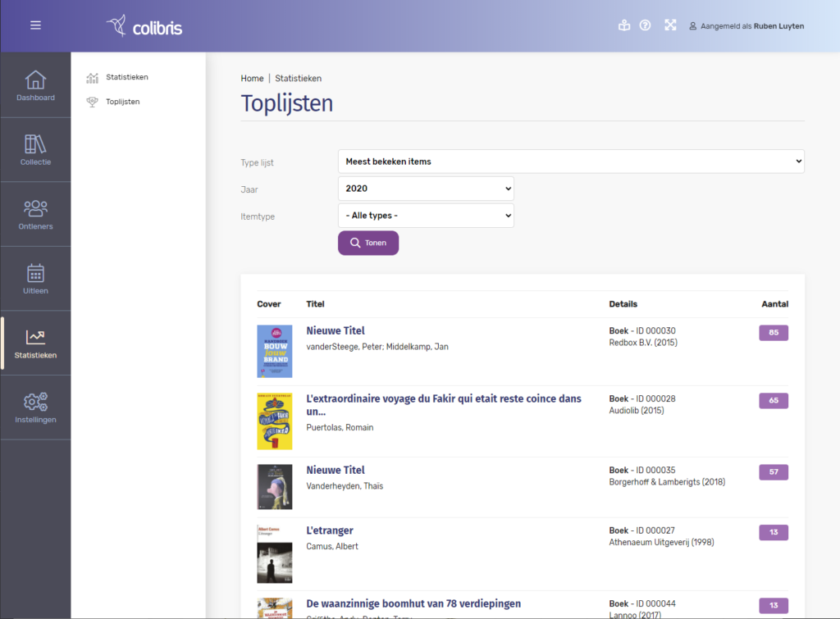Open Uitleen in sidebar
This screenshot has width=840, height=619.
click(x=35, y=279)
